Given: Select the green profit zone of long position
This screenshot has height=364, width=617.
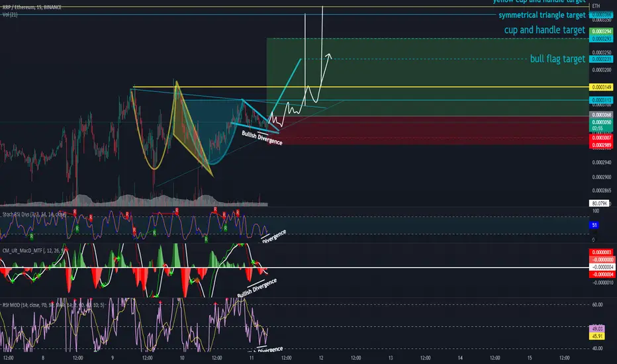Looking at the screenshot, I should [x=428, y=77].
